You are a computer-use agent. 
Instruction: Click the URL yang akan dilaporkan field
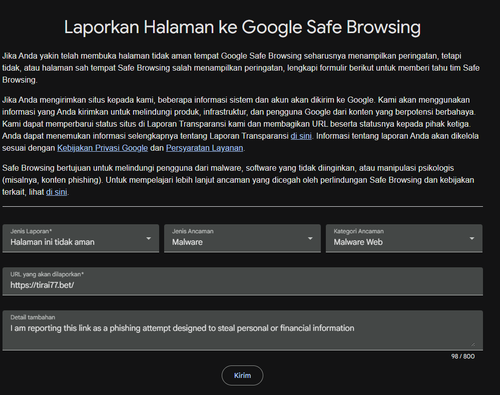pos(243,281)
